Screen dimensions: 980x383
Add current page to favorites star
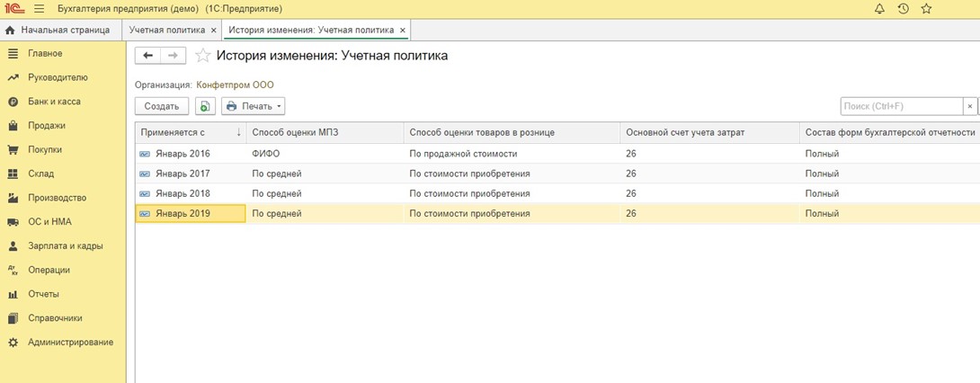pos(203,56)
